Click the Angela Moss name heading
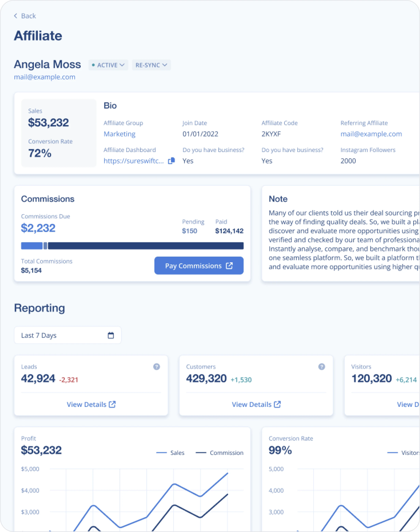 [47, 64]
